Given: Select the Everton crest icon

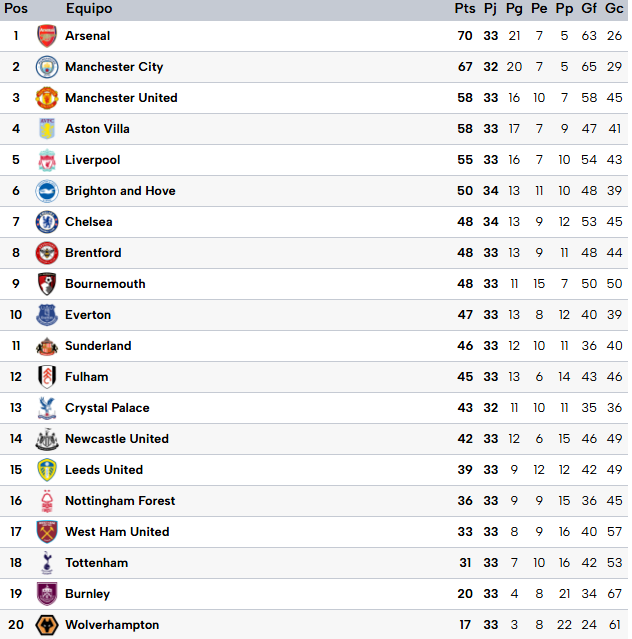Looking at the screenshot, I should tap(47, 315).
